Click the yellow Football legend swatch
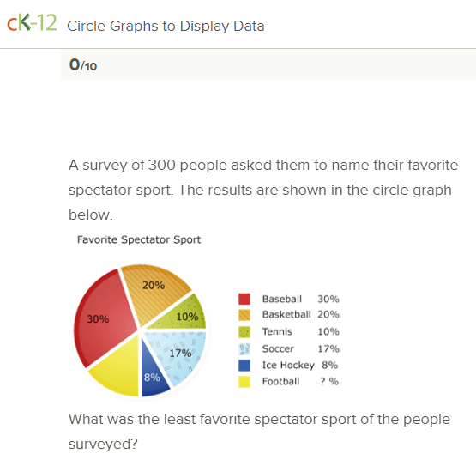Viewport: 476px width, 466px height. click(244, 382)
